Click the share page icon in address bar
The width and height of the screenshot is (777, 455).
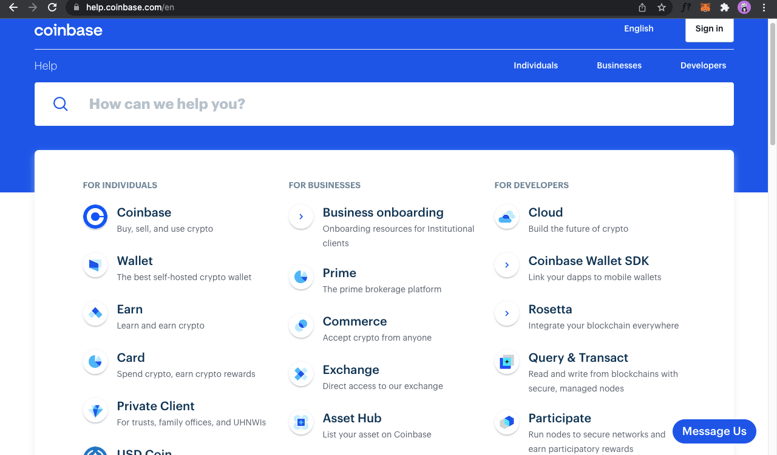642,7
